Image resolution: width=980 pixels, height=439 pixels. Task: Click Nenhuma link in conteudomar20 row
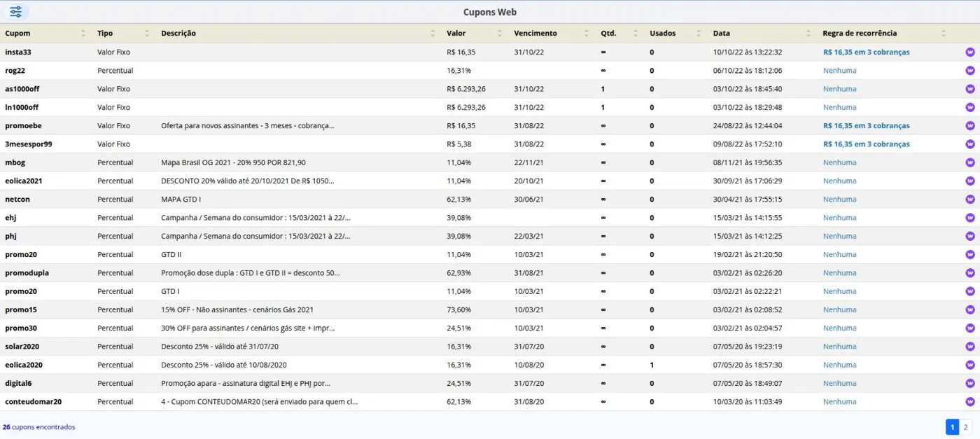839,402
